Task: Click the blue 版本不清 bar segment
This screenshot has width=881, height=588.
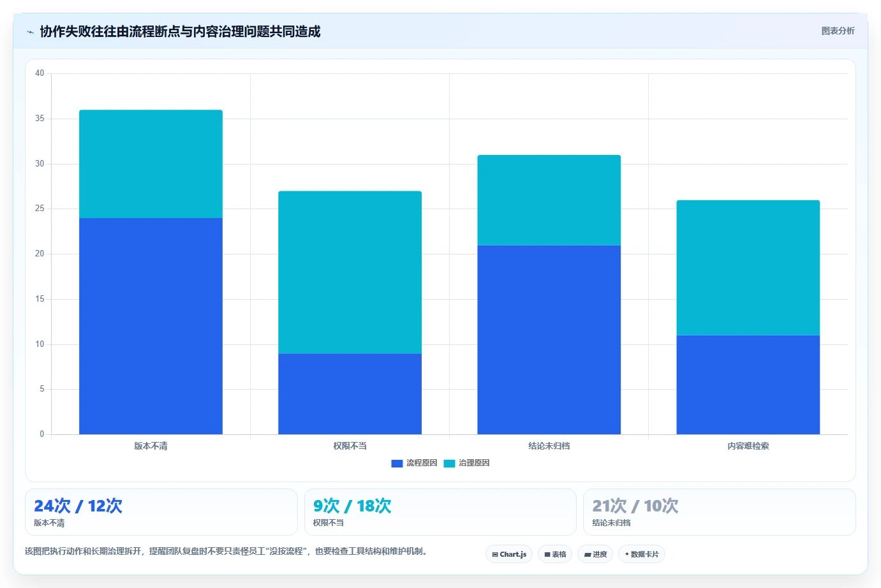Action: pos(151,326)
